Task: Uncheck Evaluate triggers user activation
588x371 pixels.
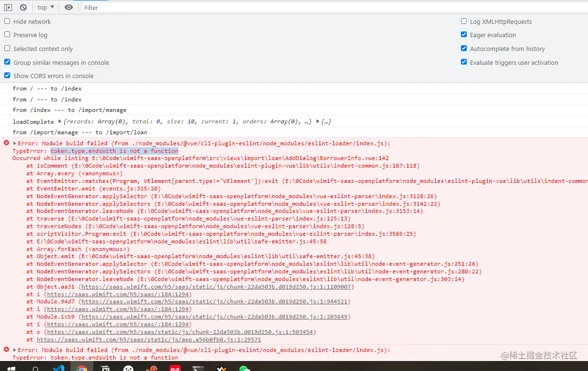Action: tap(464, 62)
